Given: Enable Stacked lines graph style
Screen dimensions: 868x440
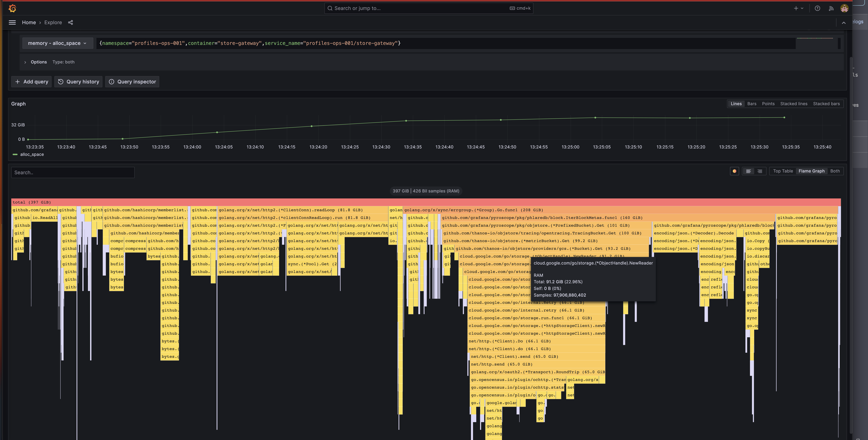Looking at the screenshot, I should coord(793,104).
